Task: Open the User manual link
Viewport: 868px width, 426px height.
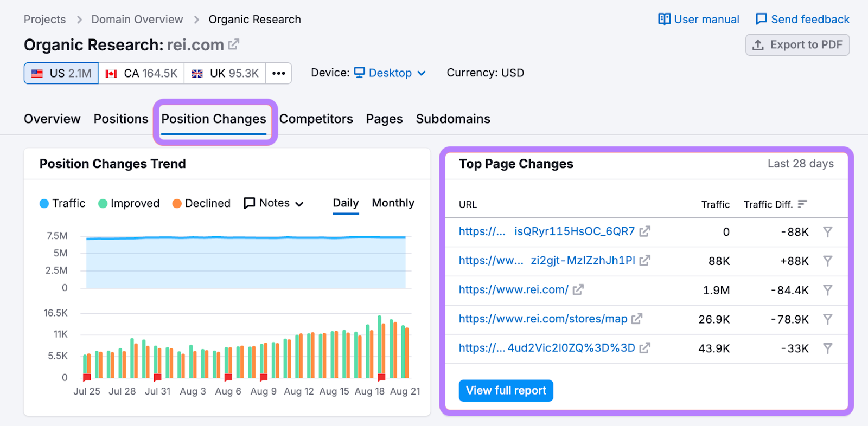Action: click(699, 20)
